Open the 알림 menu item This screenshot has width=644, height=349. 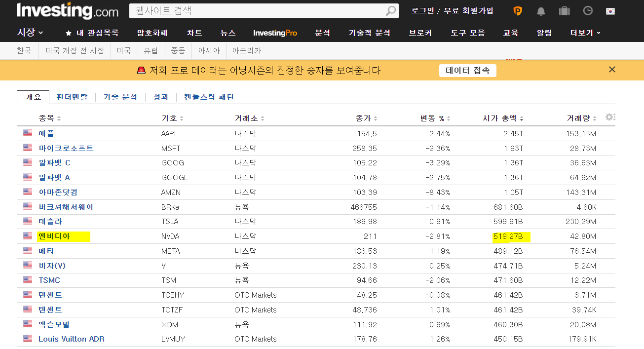pos(544,33)
